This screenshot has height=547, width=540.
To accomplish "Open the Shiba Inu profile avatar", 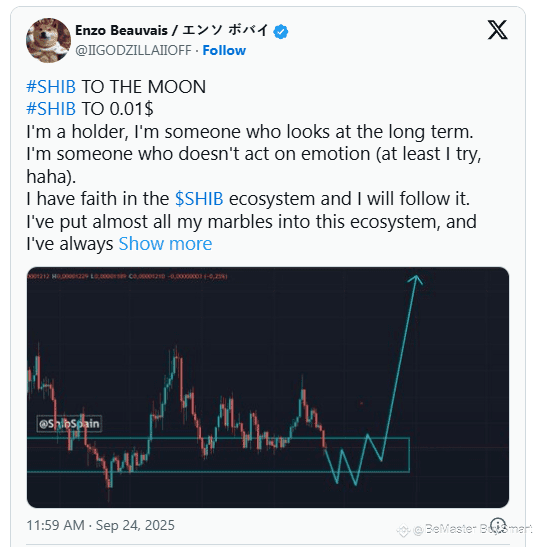I will pyautogui.click(x=48, y=40).
